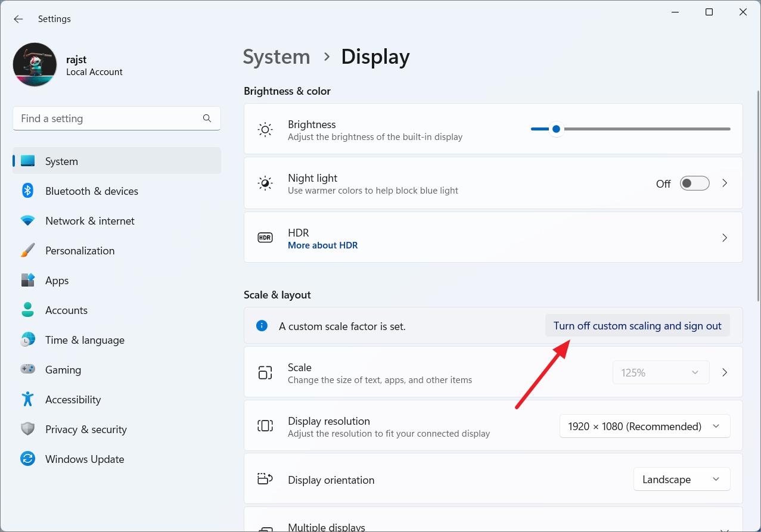This screenshot has width=761, height=532.
Task: Click the Gaming controller icon
Action: click(x=27, y=369)
